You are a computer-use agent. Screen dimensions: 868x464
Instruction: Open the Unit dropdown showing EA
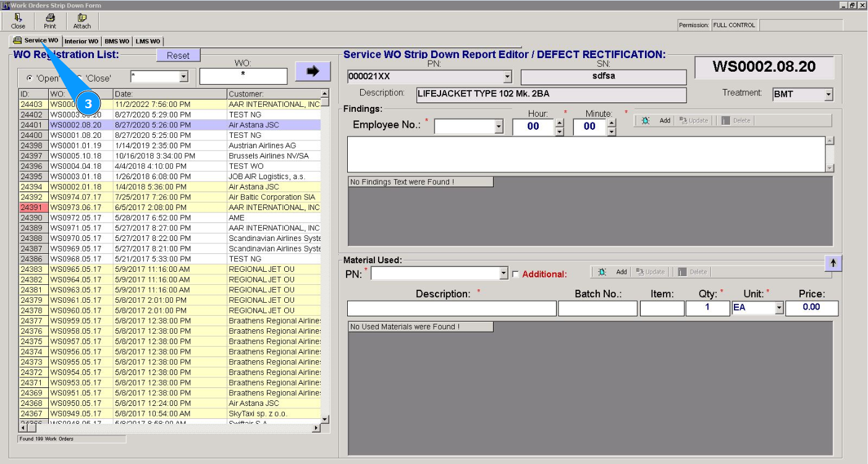(x=778, y=308)
